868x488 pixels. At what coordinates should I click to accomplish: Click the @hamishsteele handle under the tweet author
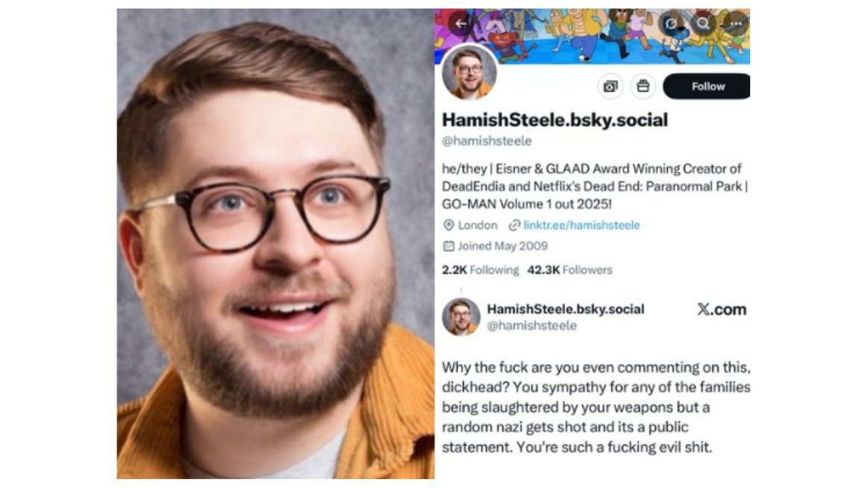tap(531, 326)
